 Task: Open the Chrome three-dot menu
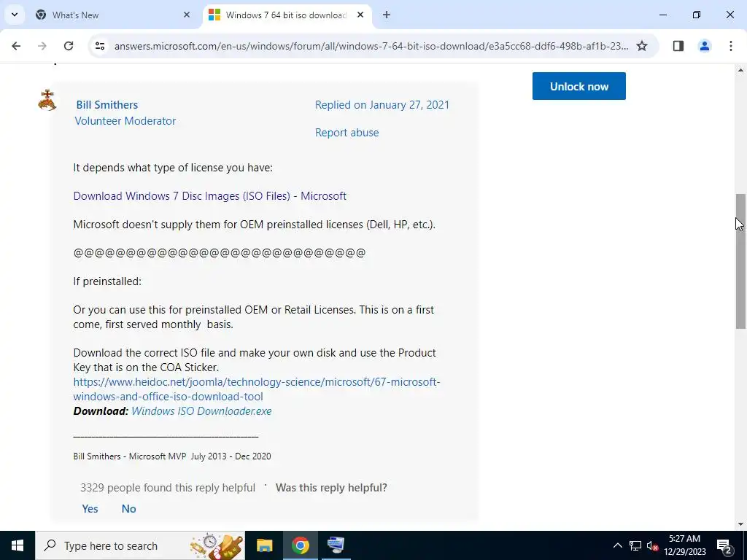(x=730, y=46)
